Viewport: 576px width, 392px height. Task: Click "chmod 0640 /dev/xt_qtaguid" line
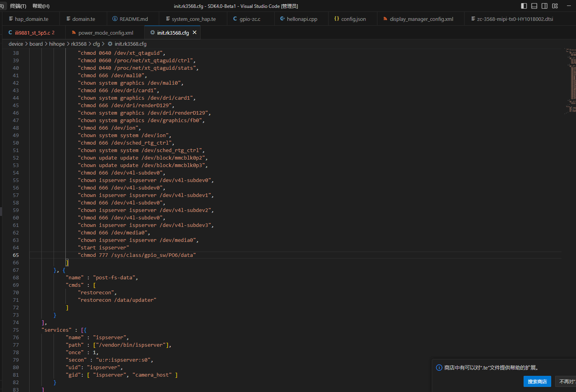(121, 53)
